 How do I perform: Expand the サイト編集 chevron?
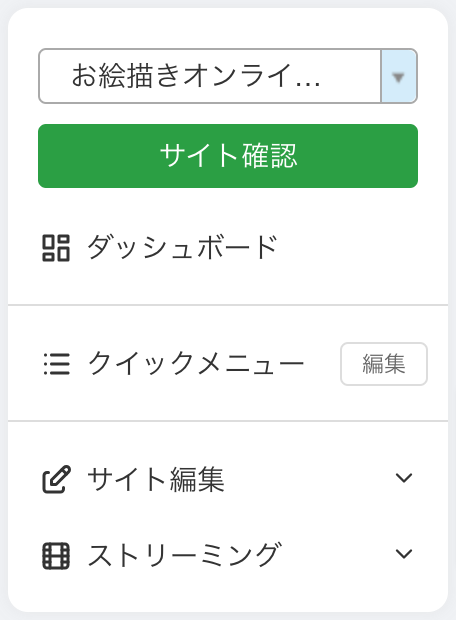tap(404, 478)
